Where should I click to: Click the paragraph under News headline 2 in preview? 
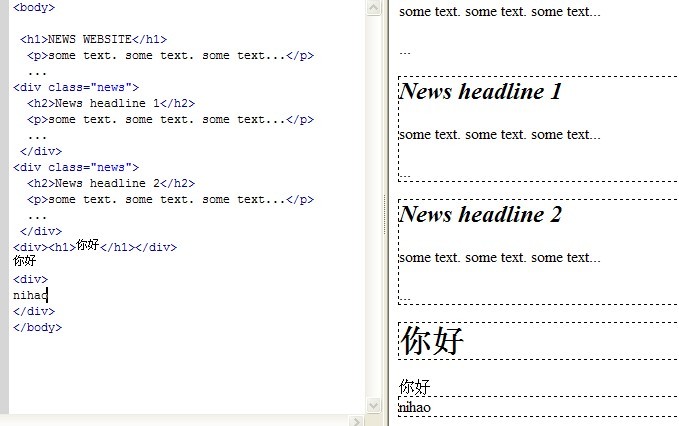tap(500, 258)
